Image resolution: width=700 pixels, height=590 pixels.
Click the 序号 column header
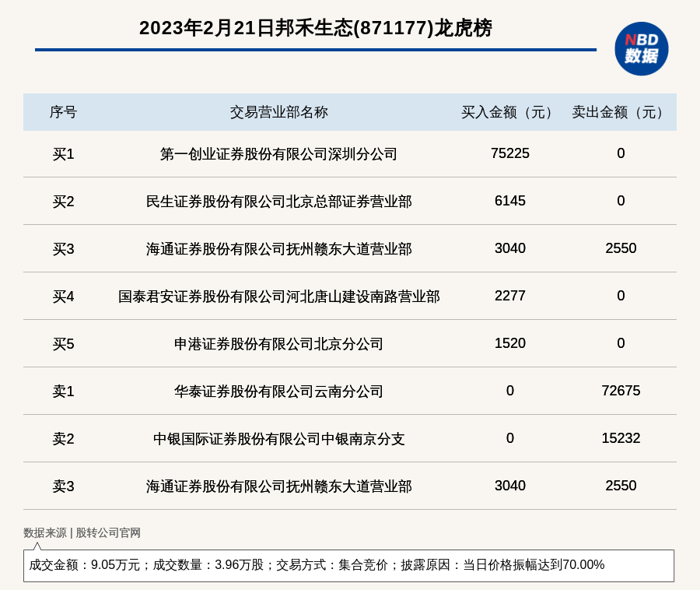point(63,112)
